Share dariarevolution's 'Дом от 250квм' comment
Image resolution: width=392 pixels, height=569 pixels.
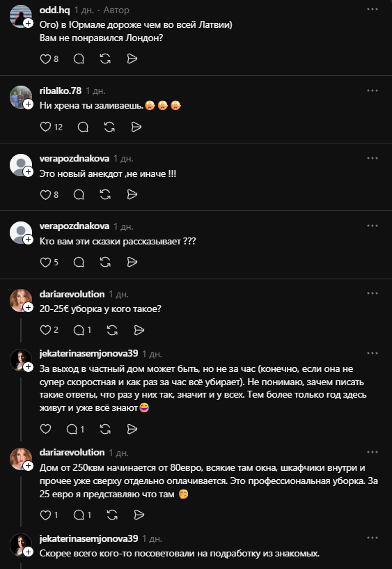tap(139, 515)
